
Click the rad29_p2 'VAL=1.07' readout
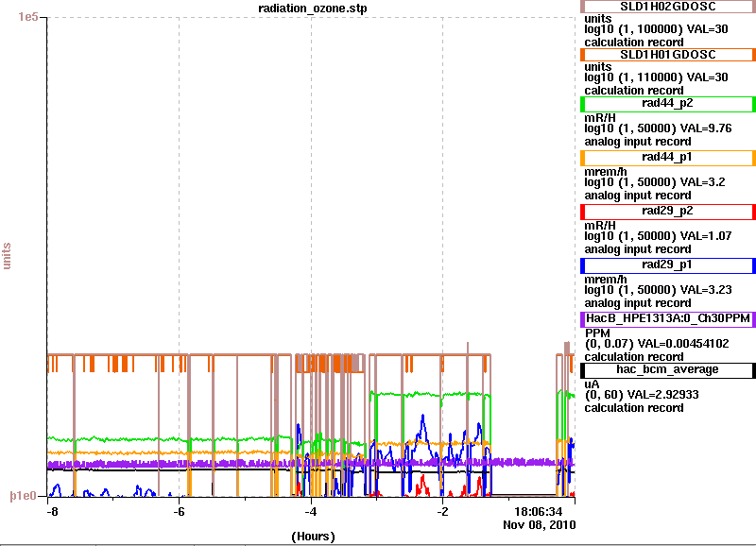coord(705,236)
